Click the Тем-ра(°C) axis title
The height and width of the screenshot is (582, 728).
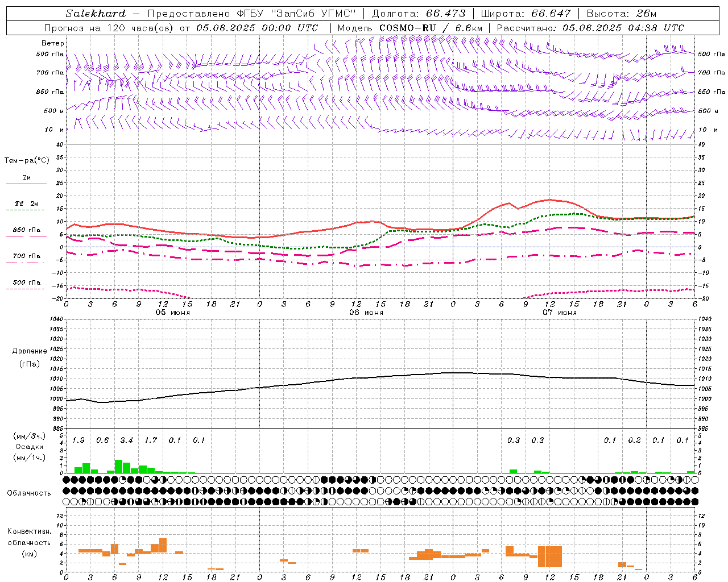pos(27,161)
